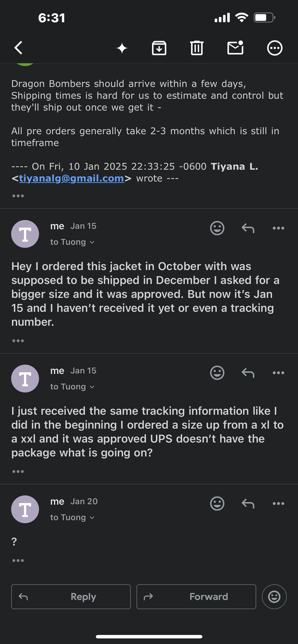
Task: Open the tiyanalg@gmail.com email link
Action: coord(71,178)
